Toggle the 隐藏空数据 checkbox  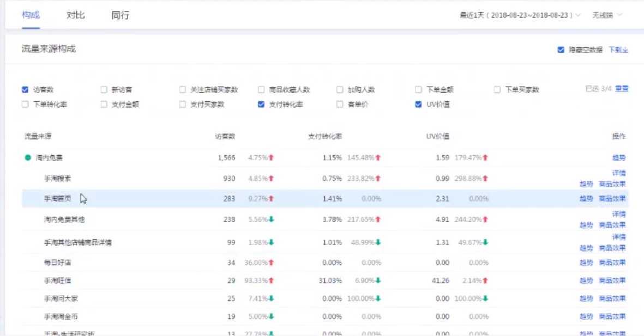point(561,50)
